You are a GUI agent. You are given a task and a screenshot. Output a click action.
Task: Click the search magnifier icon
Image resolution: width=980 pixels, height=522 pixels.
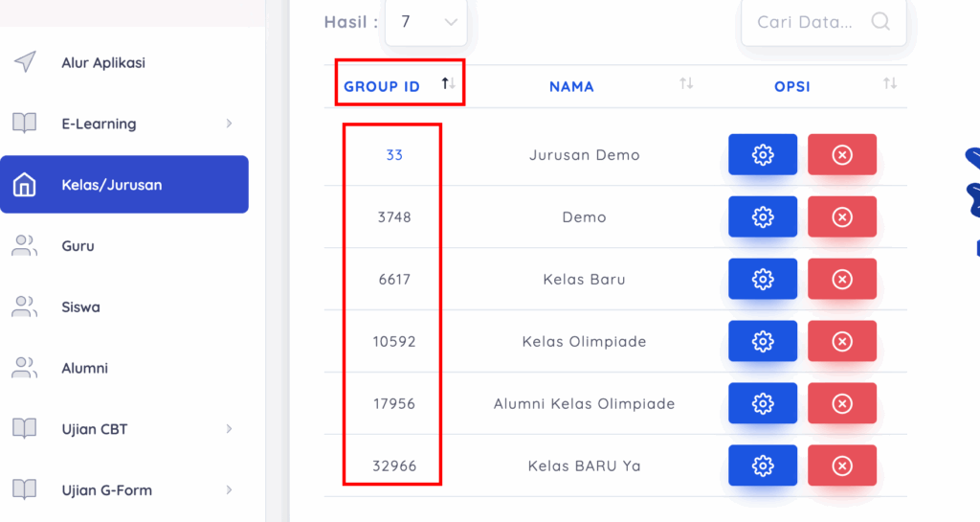[880, 21]
